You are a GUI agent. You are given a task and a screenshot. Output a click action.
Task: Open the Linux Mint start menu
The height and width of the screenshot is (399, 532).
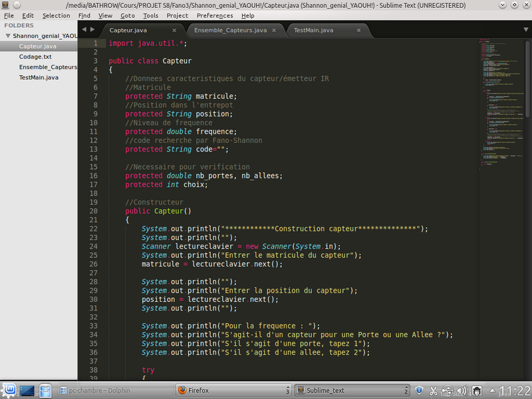click(x=9, y=390)
